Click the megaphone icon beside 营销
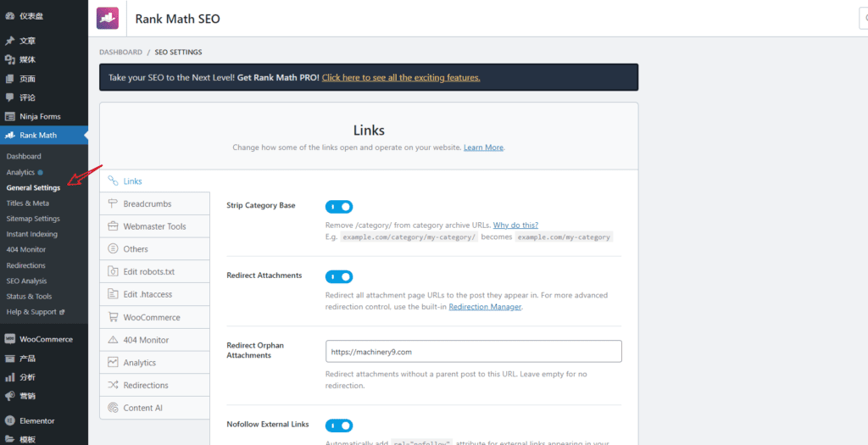This screenshot has width=868, height=445. coord(9,397)
